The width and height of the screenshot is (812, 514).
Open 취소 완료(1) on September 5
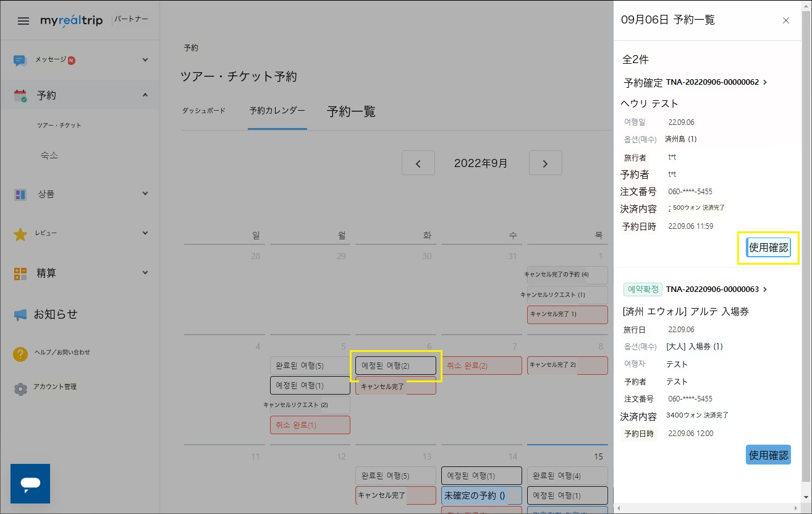(x=310, y=425)
